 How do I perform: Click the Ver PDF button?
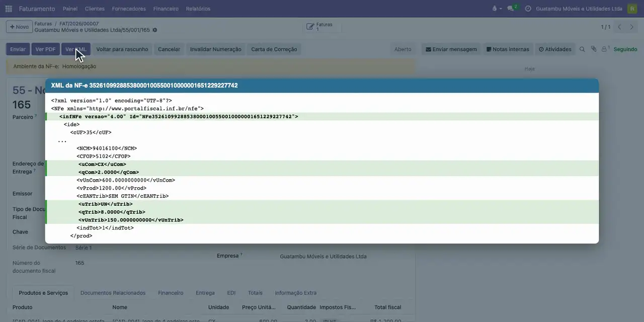[x=45, y=49]
